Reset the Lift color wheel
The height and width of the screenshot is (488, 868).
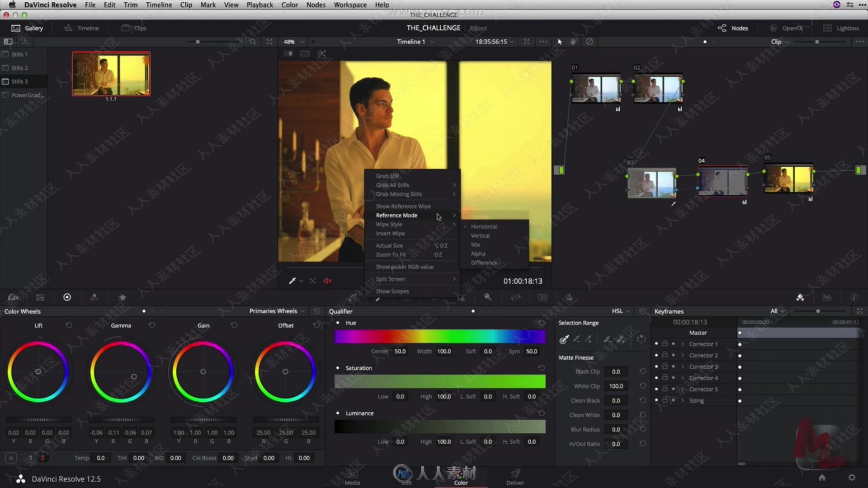coord(69,325)
